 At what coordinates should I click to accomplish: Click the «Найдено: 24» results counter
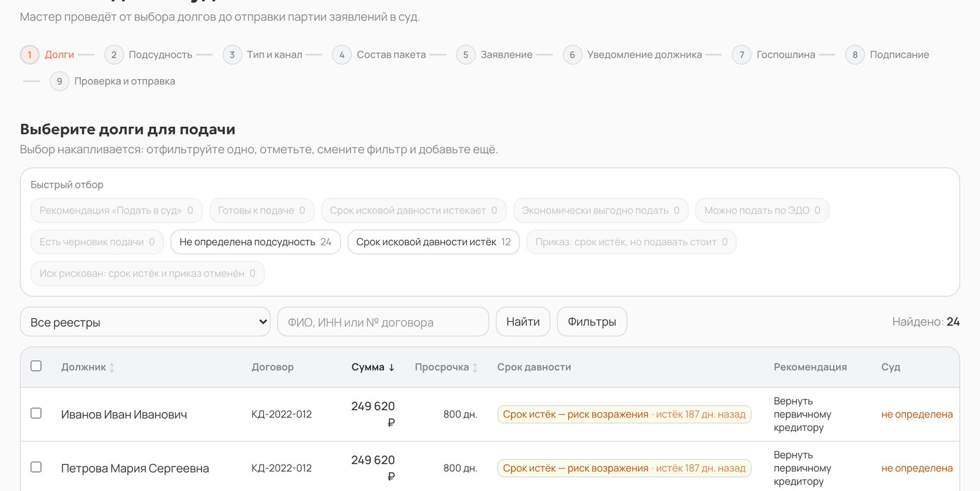click(926, 322)
